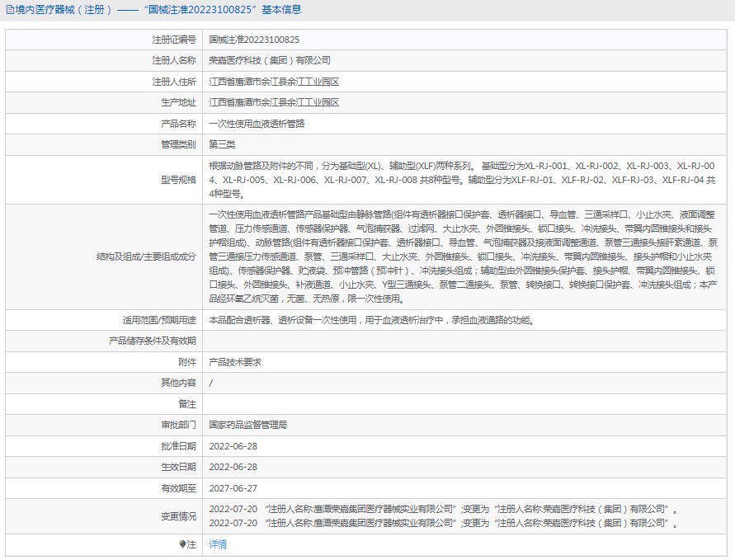
Task: Click the 备注 row label
Action: (187, 404)
